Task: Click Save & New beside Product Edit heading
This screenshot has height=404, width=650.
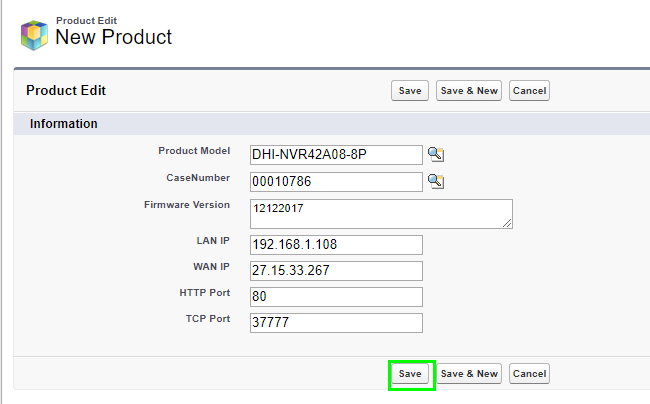Action: coord(469,91)
